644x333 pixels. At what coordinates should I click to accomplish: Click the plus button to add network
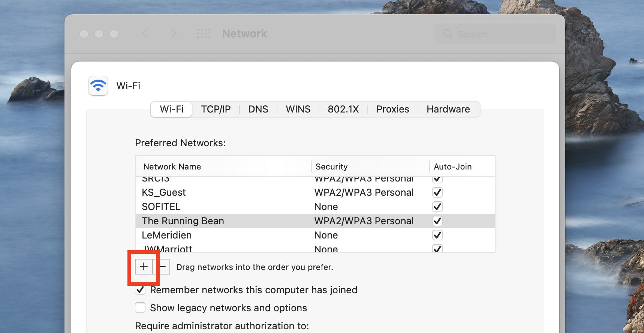click(144, 267)
